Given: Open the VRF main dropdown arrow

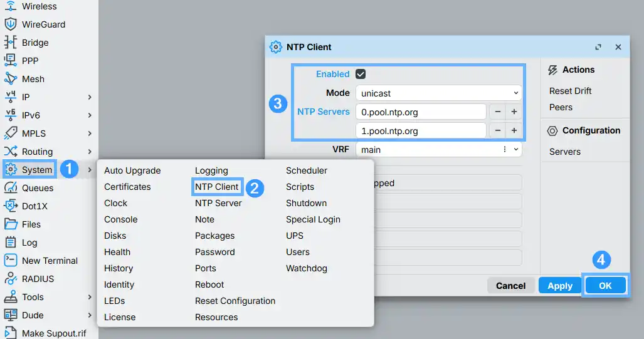Looking at the screenshot, I should click(x=516, y=149).
